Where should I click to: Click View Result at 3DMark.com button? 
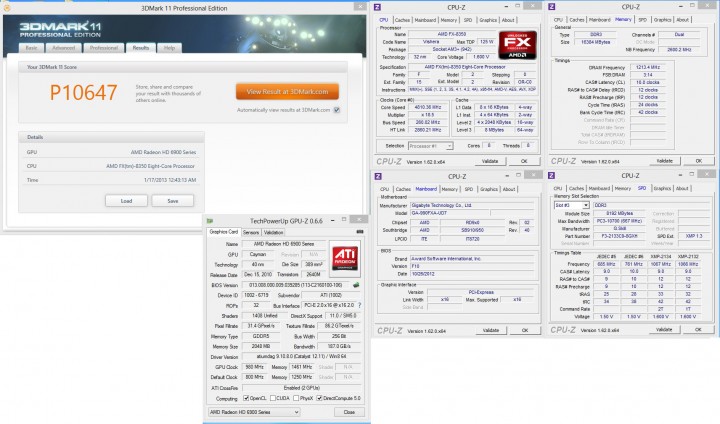pyautogui.click(x=287, y=91)
